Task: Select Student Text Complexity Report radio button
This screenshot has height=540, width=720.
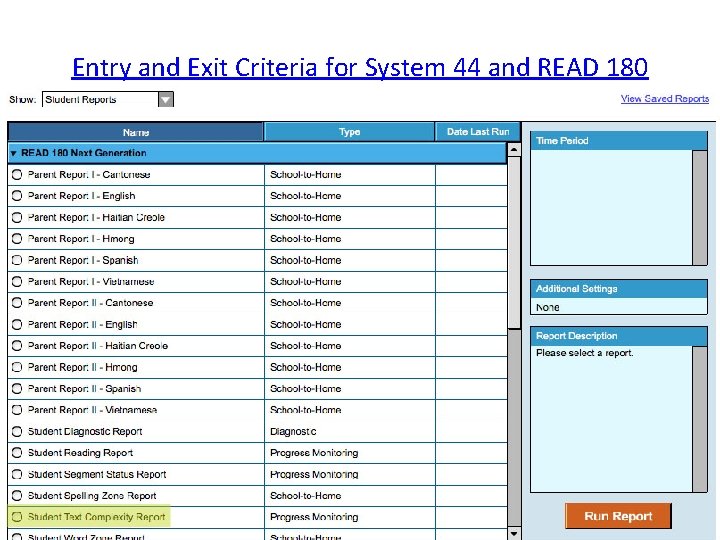Action: point(17,517)
